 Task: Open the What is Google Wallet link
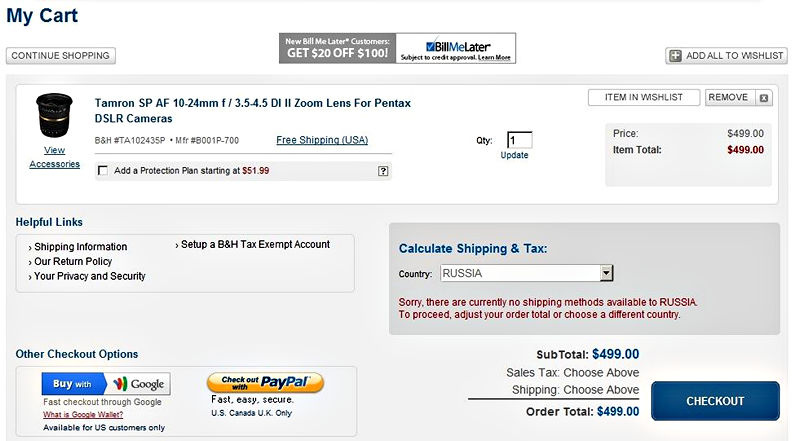(84, 415)
